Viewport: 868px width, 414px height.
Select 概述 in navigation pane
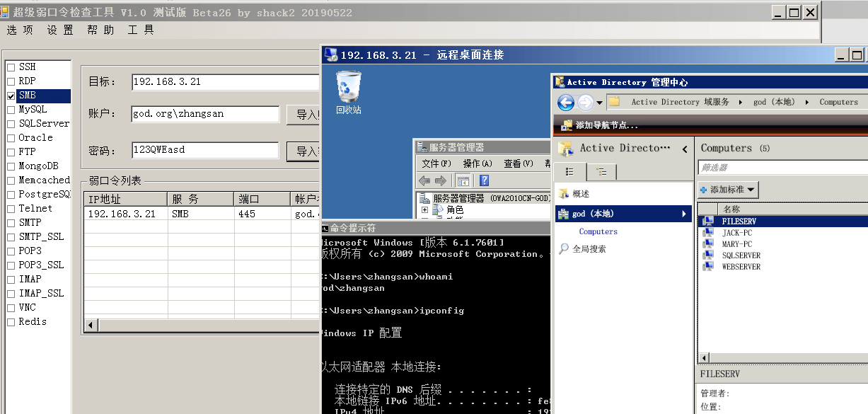(581, 194)
